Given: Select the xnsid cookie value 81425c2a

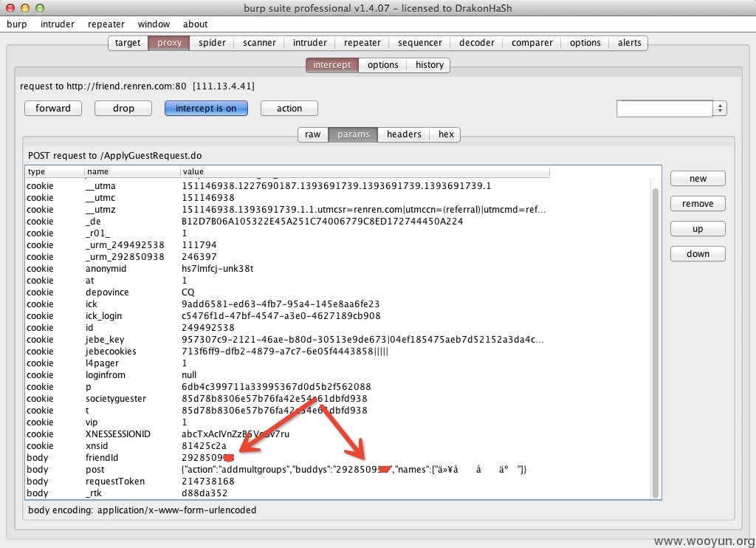Looking at the screenshot, I should point(204,446).
